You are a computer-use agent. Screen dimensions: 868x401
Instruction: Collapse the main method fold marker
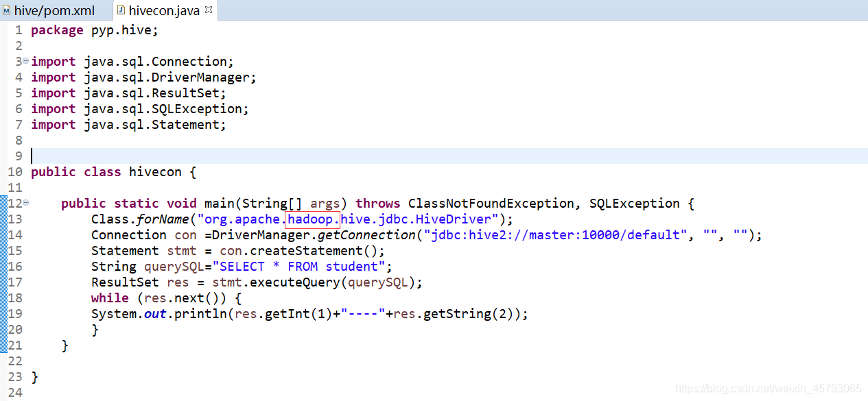[26, 203]
